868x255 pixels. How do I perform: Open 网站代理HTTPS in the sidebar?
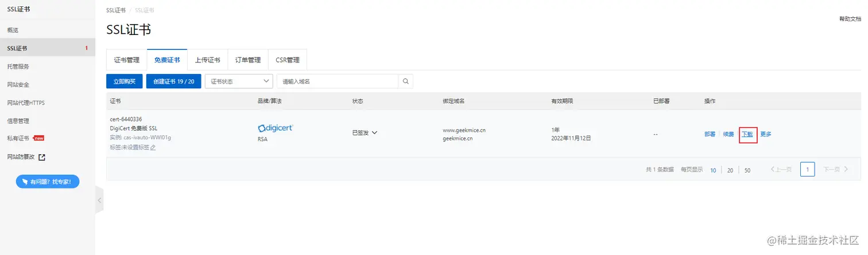[48, 103]
